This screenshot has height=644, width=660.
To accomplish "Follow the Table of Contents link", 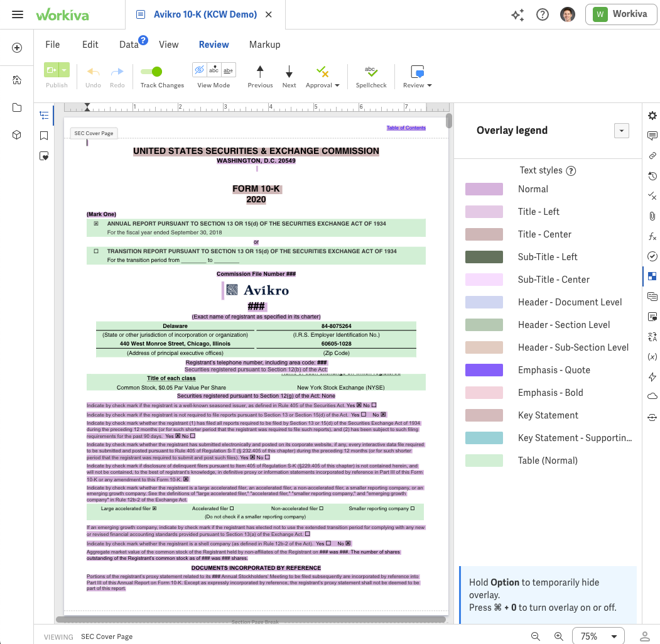I will [x=406, y=128].
